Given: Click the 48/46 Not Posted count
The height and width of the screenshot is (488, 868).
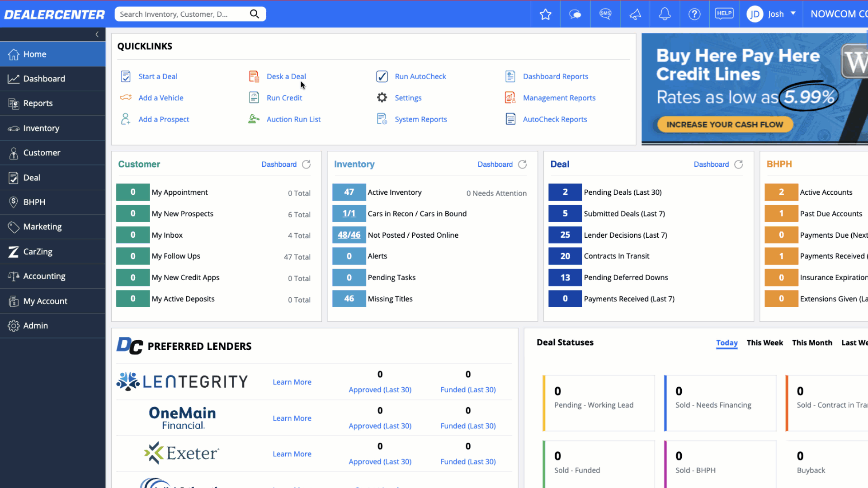Looking at the screenshot, I should (x=349, y=235).
